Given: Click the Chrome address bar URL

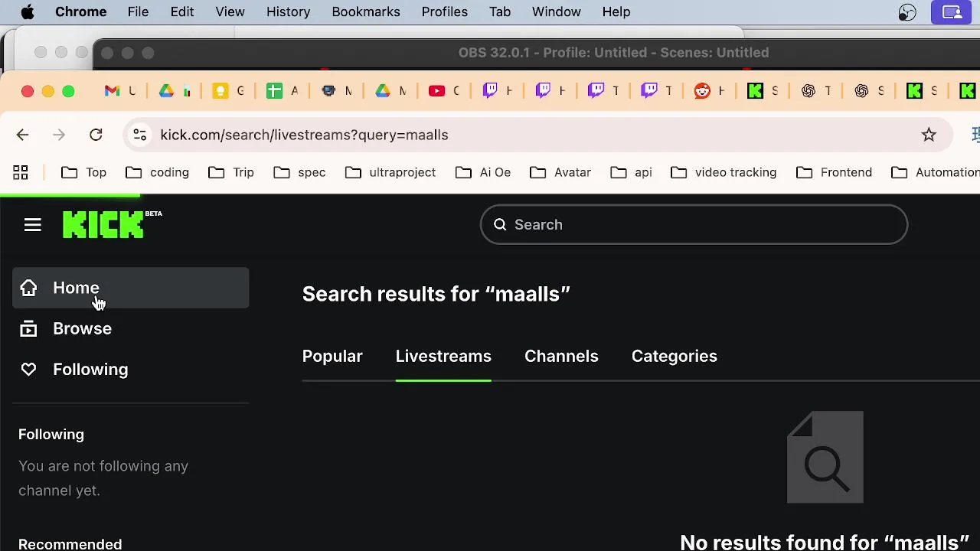Looking at the screenshot, I should click(x=304, y=135).
